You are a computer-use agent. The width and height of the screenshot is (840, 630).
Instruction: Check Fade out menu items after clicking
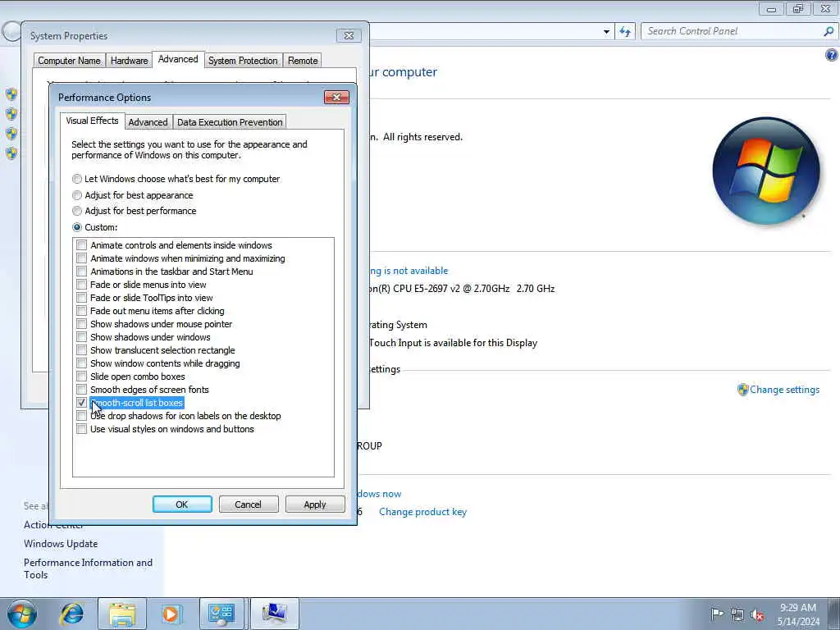(x=81, y=311)
